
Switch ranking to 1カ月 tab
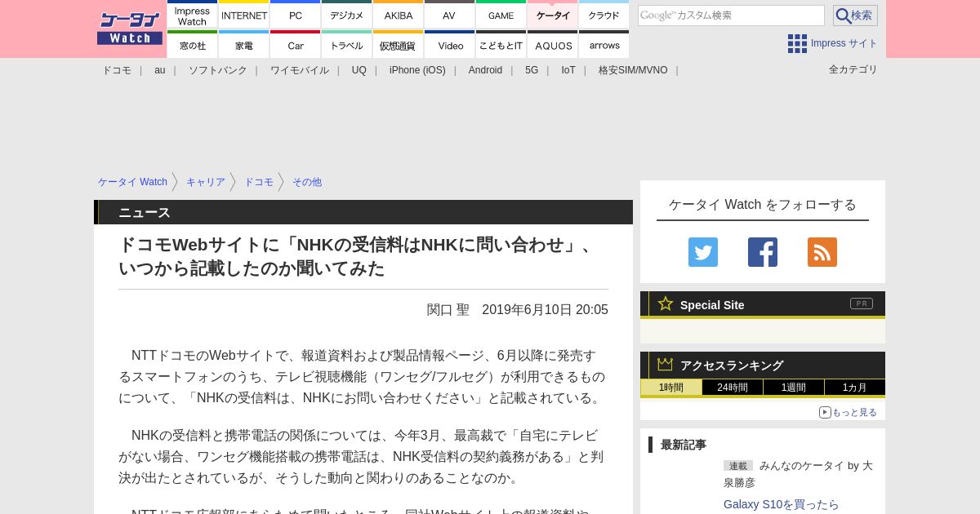pos(855,388)
